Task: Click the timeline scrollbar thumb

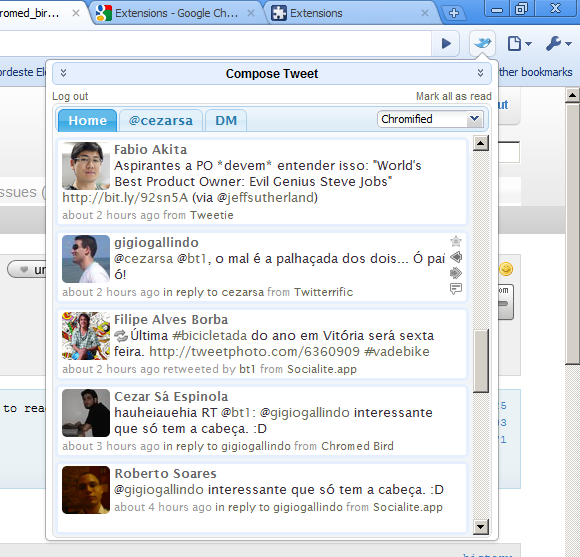Action: point(481,361)
